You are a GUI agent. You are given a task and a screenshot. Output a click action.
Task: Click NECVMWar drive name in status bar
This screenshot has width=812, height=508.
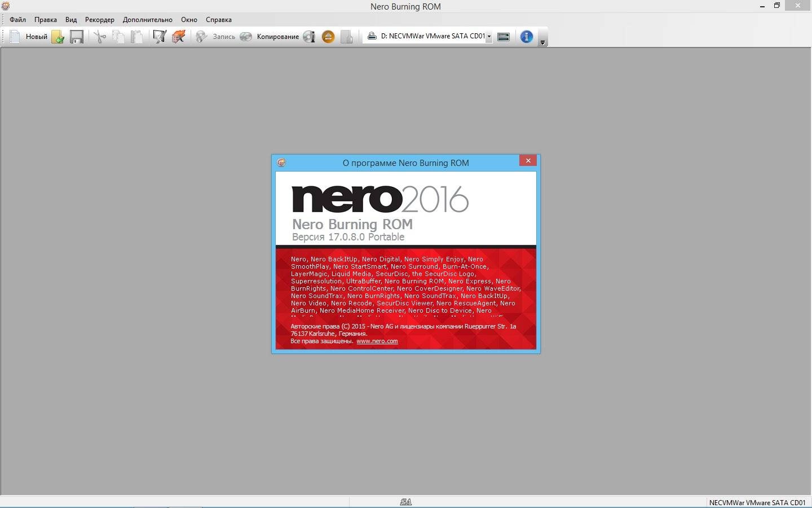[757, 502]
